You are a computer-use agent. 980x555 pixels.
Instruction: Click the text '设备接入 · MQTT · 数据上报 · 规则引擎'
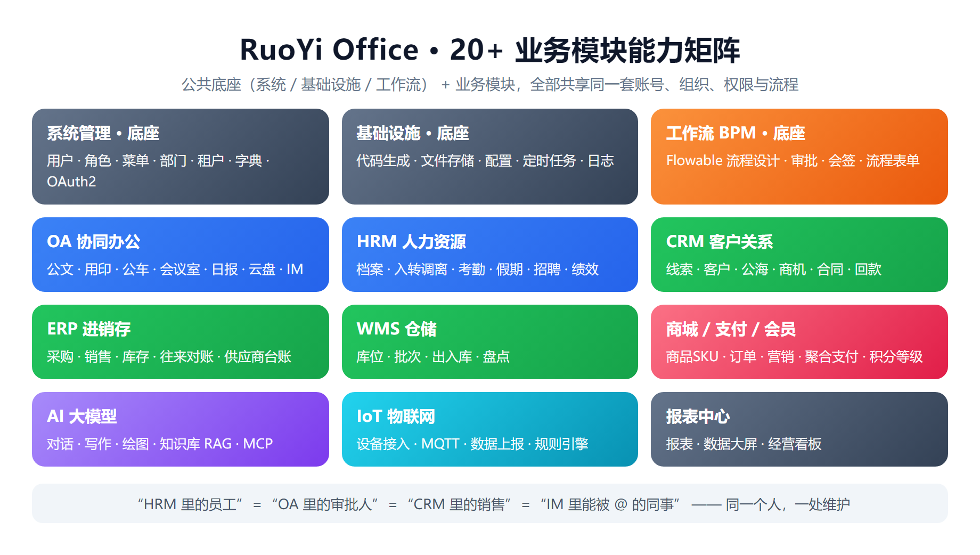472,444
